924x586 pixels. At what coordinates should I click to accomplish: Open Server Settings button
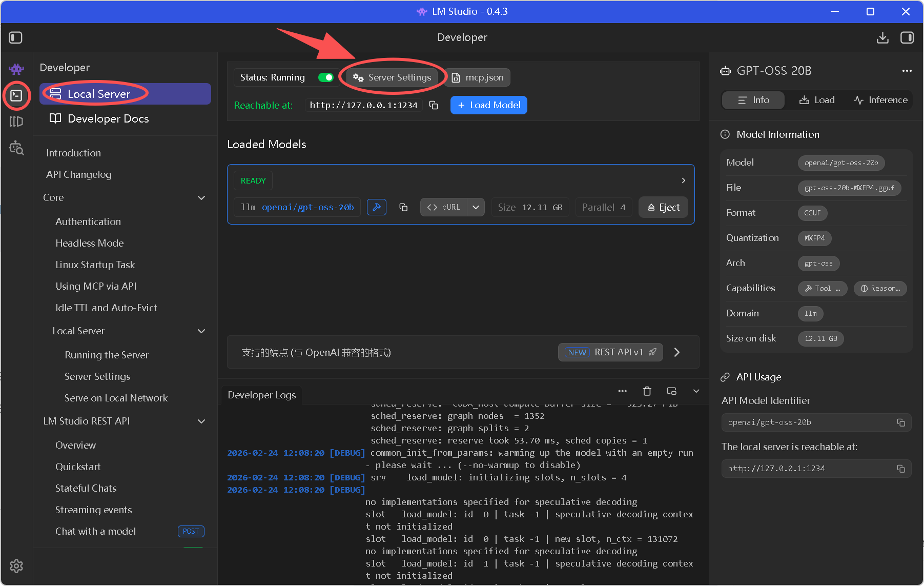393,77
